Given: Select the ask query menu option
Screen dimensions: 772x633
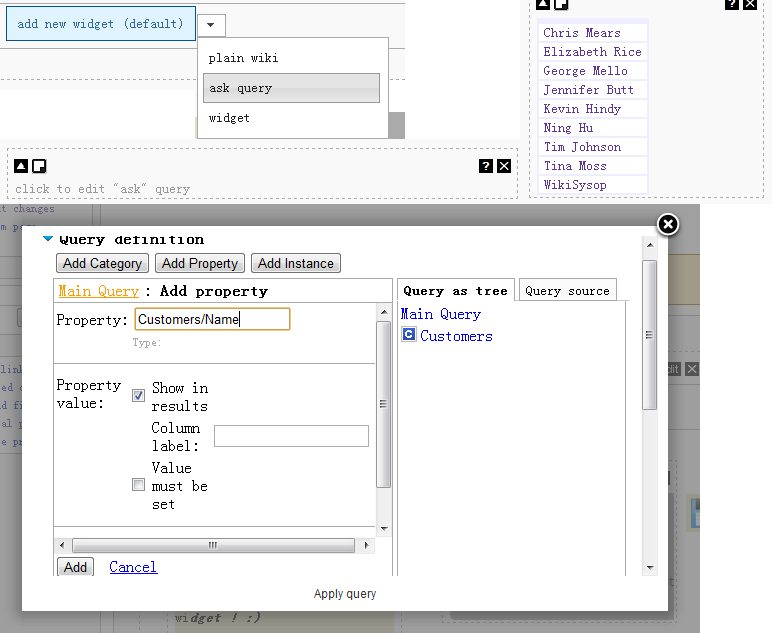Looking at the screenshot, I should (x=291, y=88).
